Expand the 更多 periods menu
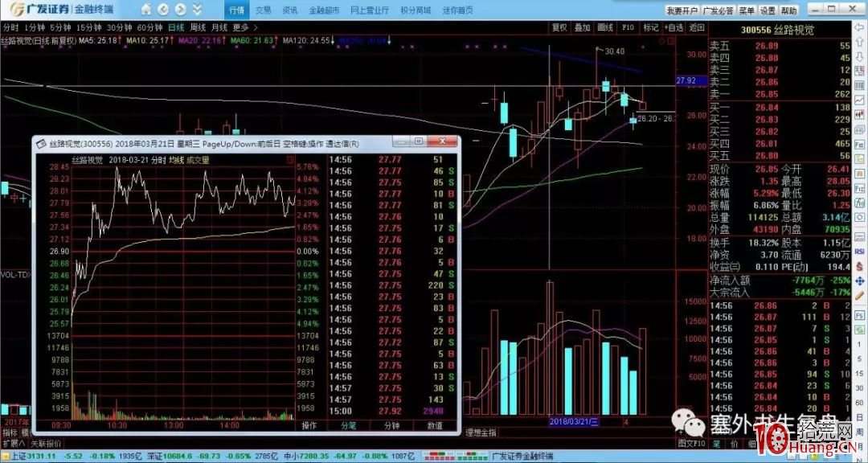The height and width of the screenshot is (463, 868). pos(245,27)
